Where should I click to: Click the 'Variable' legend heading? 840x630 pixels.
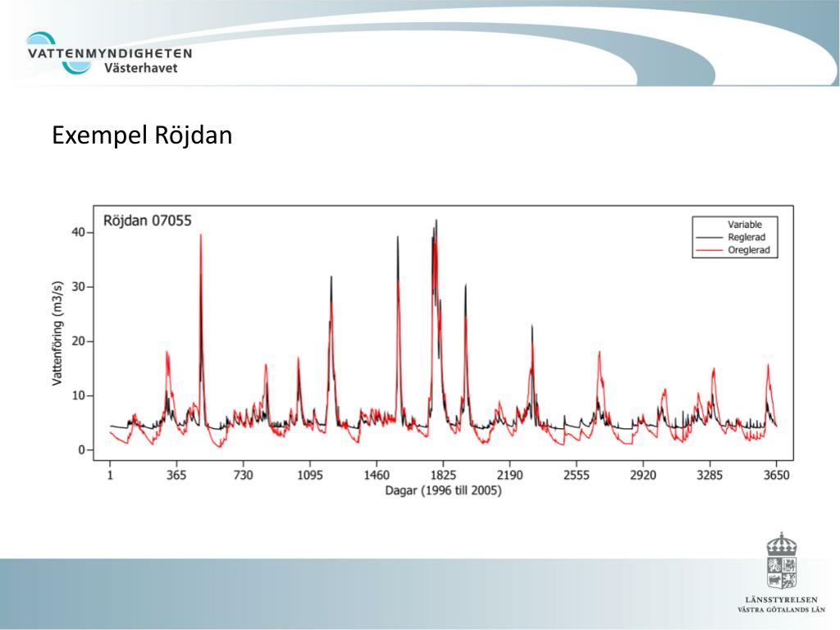click(x=745, y=225)
